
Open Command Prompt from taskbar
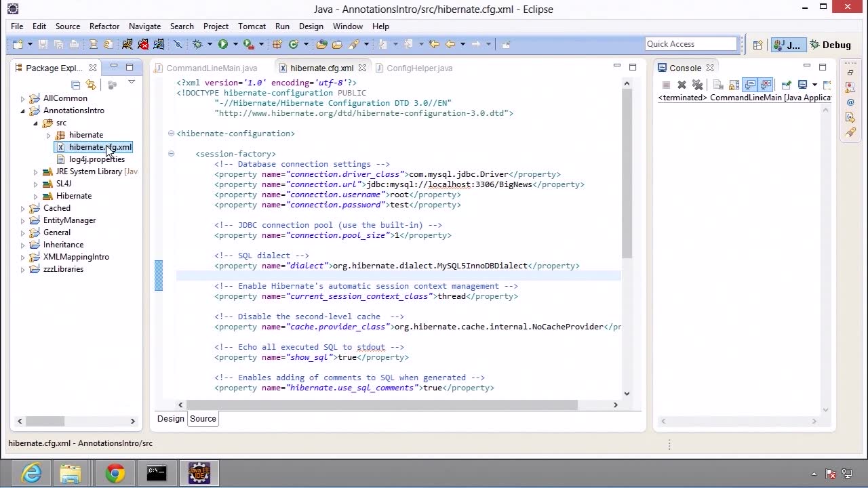click(x=157, y=473)
